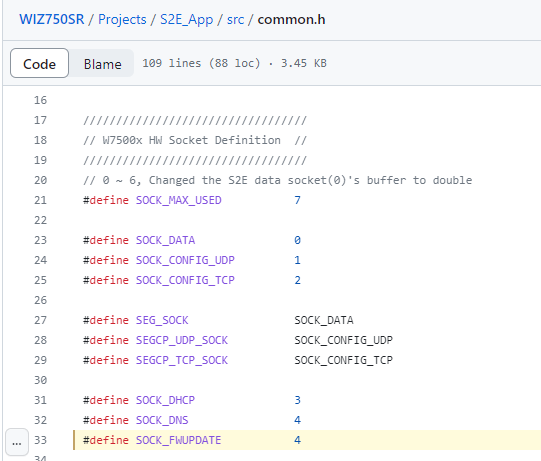
Task: Select line number 19
Action: [x=40, y=160]
